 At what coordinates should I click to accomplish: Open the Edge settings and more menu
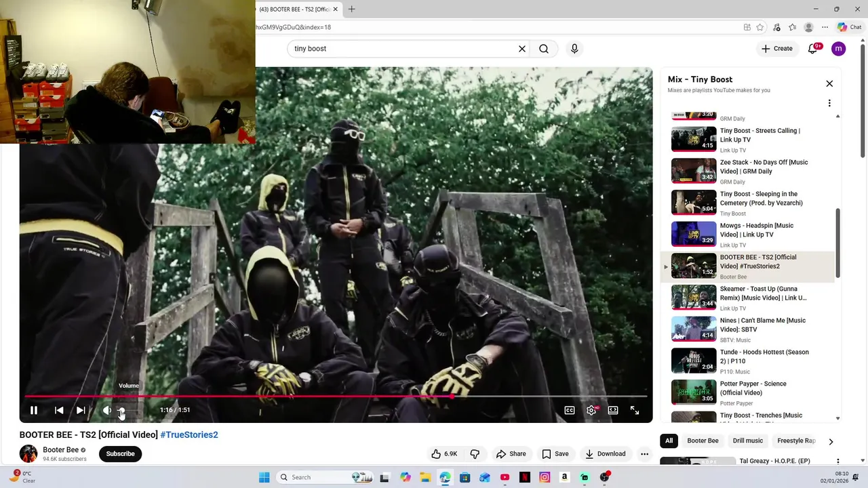tap(825, 27)
